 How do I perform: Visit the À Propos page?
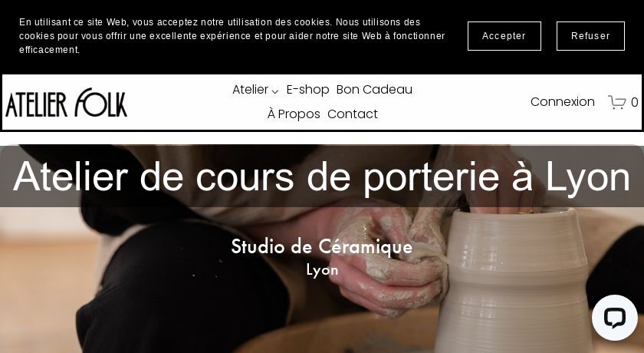(294, 114)
